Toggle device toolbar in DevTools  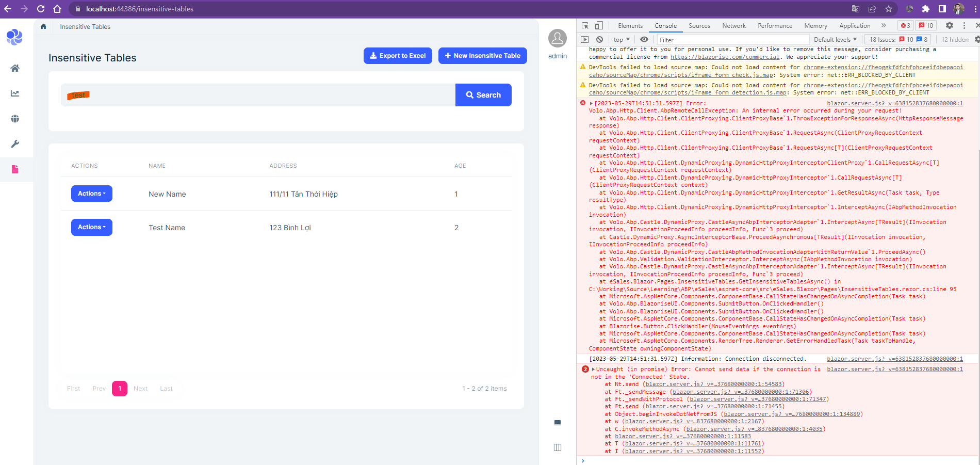[599, 25]
